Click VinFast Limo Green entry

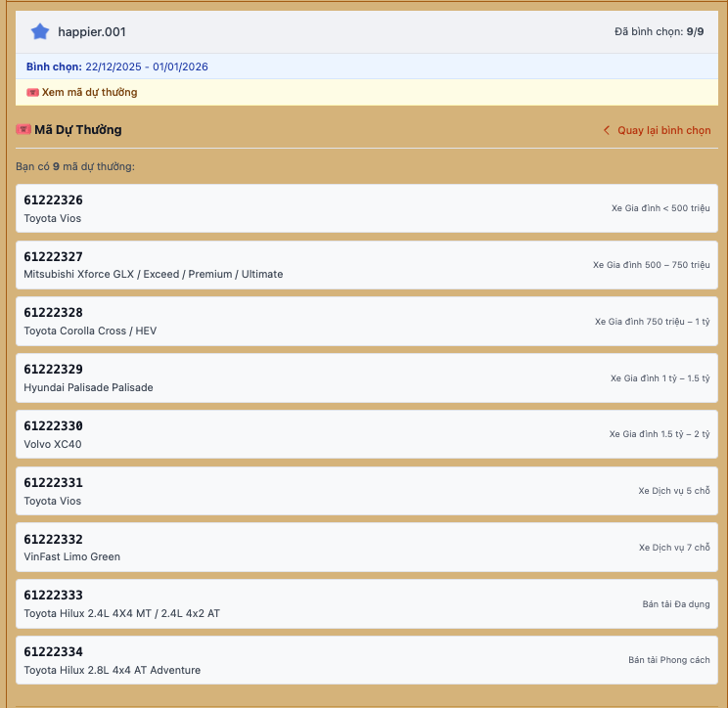(72, 556)
